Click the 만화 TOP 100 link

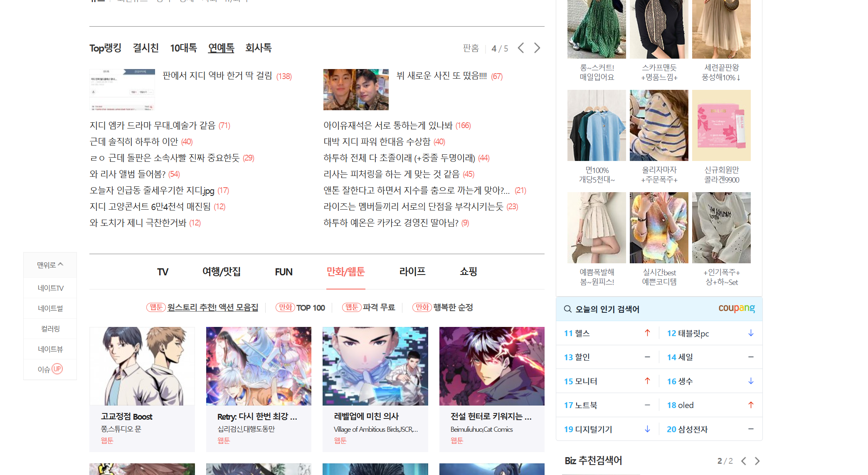click(x=310, y=307)
